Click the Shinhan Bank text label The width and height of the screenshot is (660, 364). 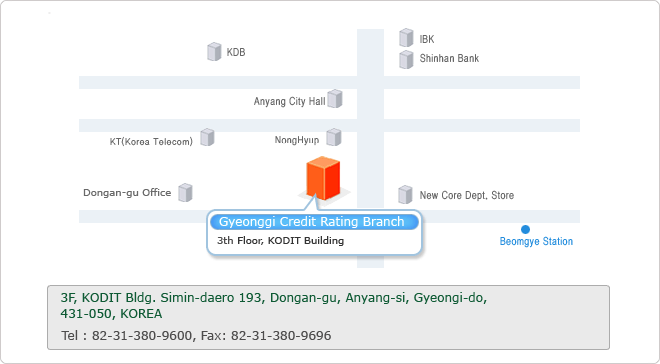pyautogui.click(x=449, y=58)
